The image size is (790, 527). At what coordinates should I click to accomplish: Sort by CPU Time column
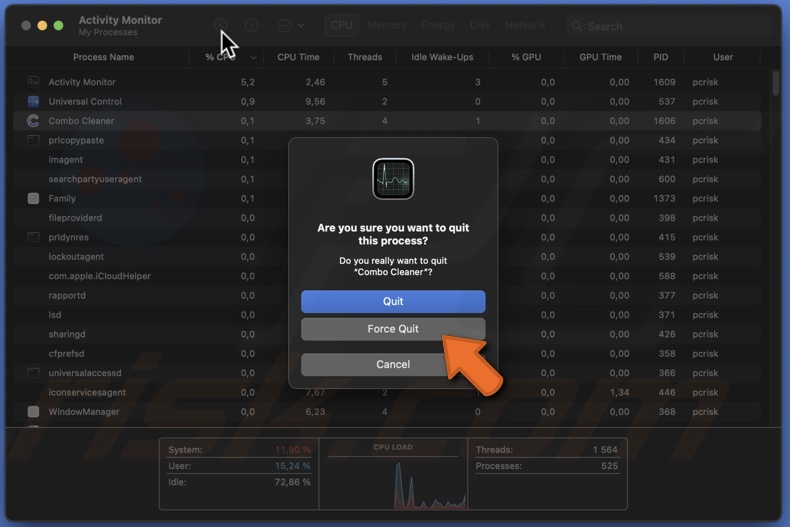[298, 57]
